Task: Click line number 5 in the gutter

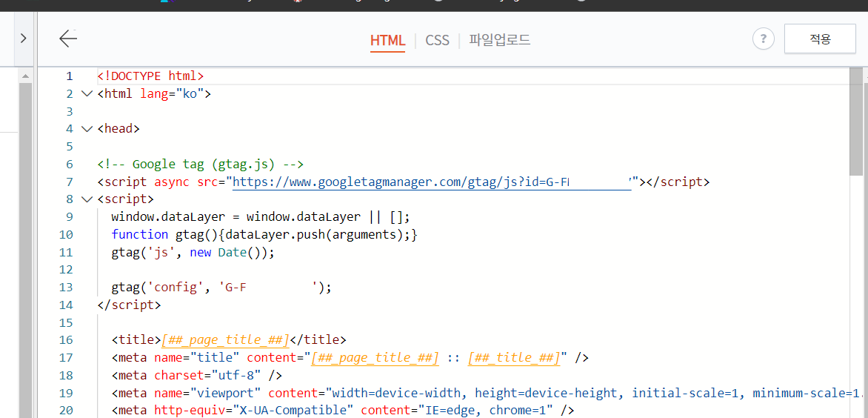Action: pyautogui.click(x=69, y=147)
